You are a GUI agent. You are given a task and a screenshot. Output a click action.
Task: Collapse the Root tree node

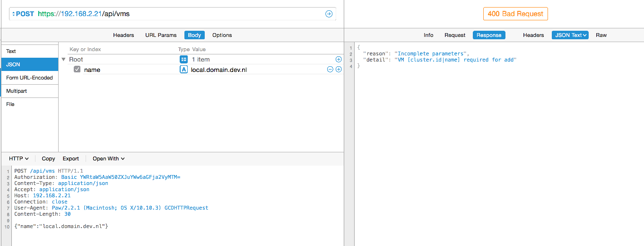point(64,60)
